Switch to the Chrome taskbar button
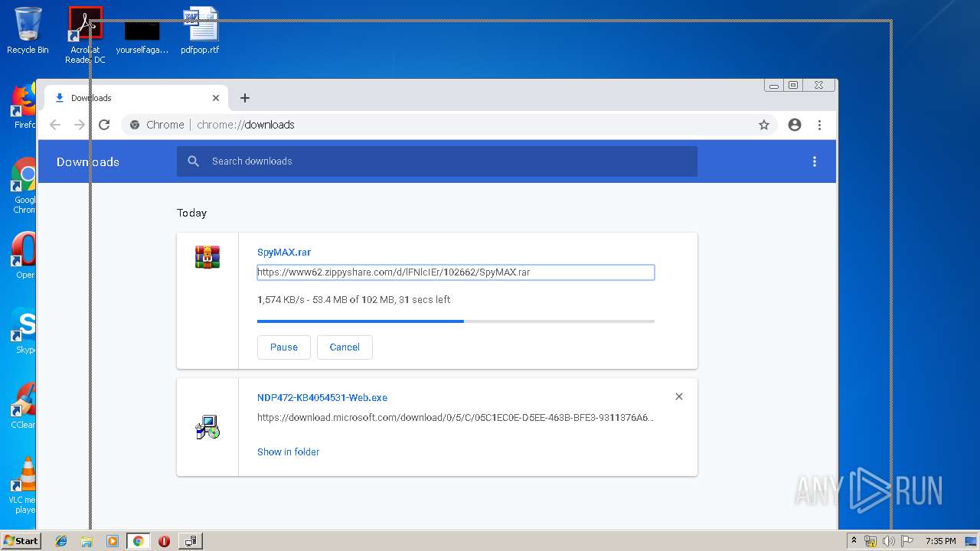Screen dimensions: 980x551 [138, 541]
